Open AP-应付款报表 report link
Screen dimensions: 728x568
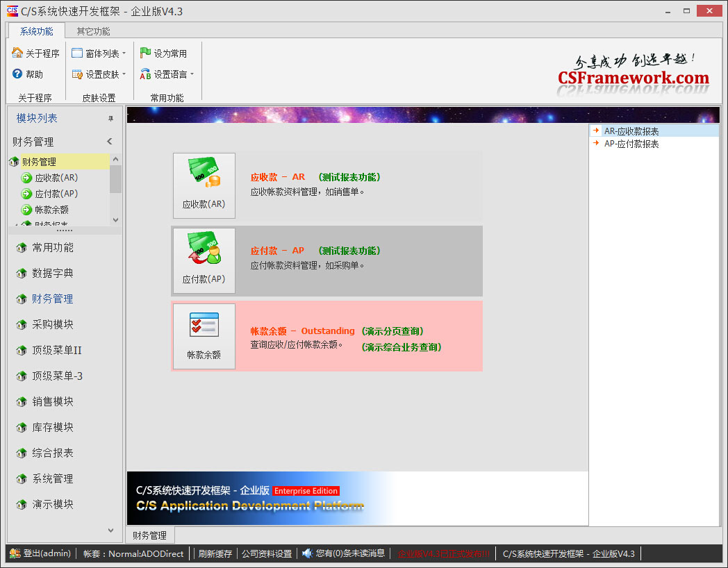tap(631, 144)
